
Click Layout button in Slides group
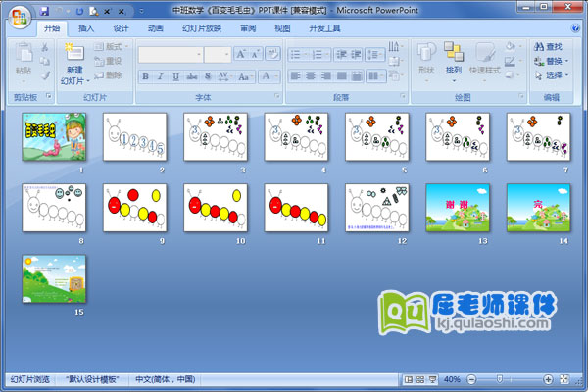click(112, 46)
